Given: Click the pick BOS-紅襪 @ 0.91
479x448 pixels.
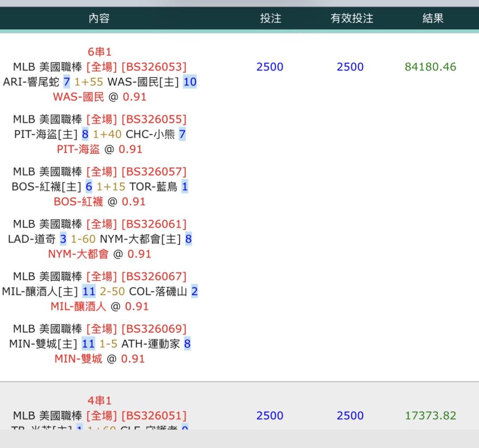Looking at the screenshot, I should (x=100, y=202).
